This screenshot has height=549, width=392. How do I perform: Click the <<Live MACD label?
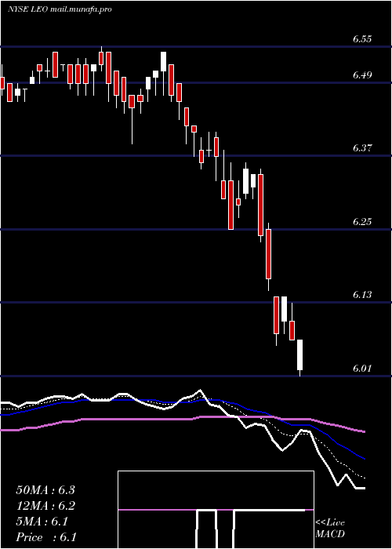[330, 529]
